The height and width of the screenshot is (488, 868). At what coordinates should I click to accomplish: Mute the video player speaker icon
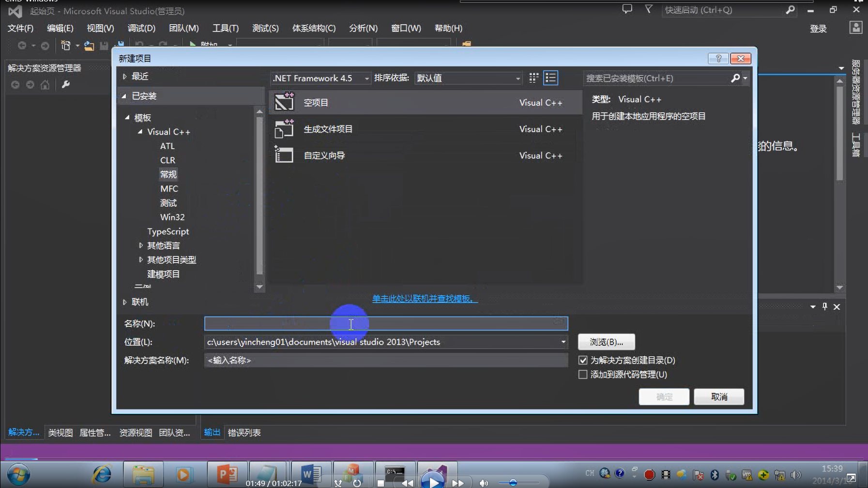pos(483,483)
